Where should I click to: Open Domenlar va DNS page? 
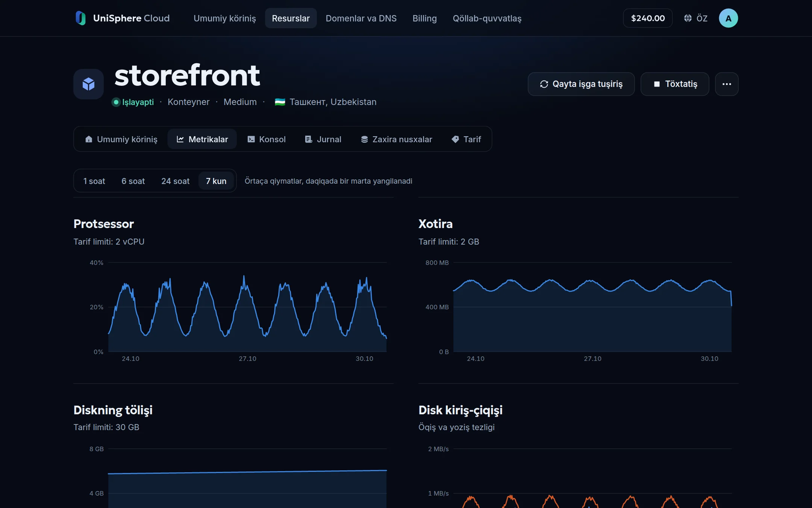[x=361, y=18]
